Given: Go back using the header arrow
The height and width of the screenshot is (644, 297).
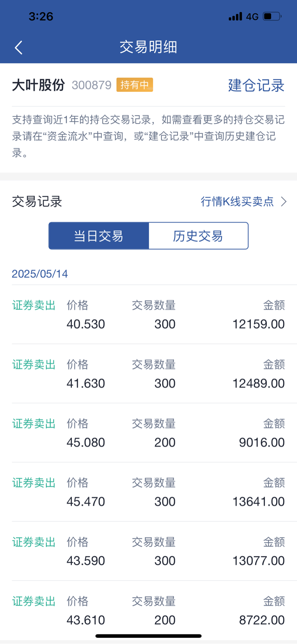Looking at the screenshot, I should coord(19,47).
